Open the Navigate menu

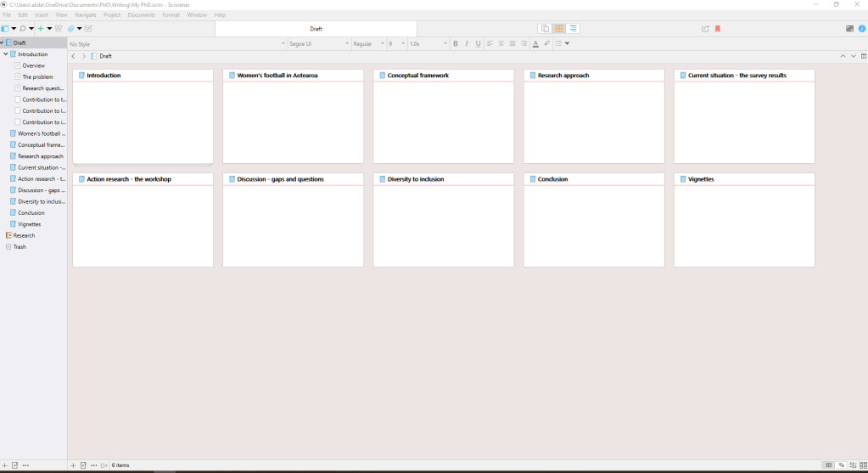[x=85, y=15]
